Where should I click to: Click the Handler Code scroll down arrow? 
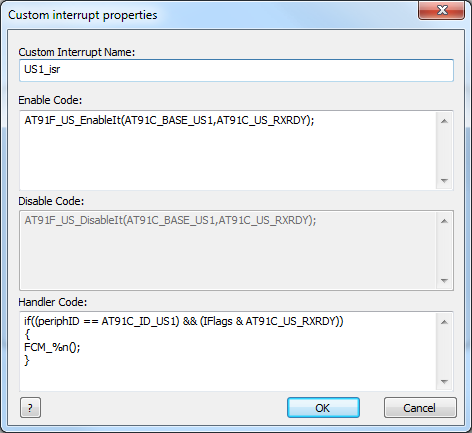point(444,381)
